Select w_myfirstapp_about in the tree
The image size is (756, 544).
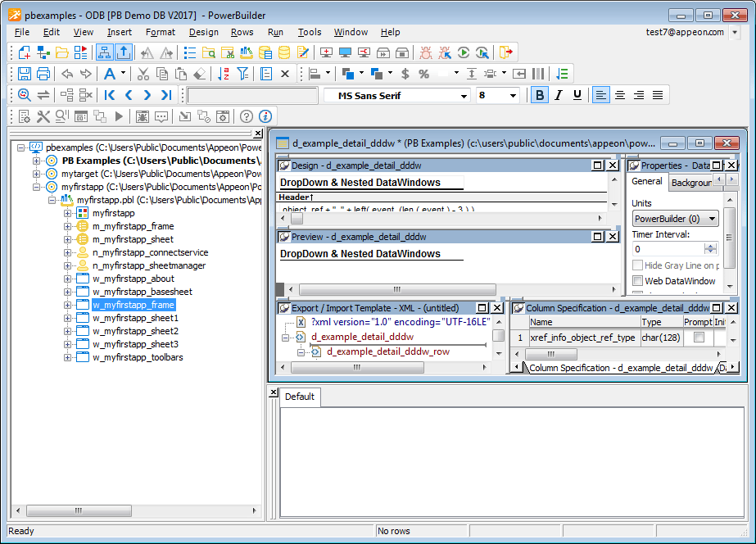[x=133, y=279]
